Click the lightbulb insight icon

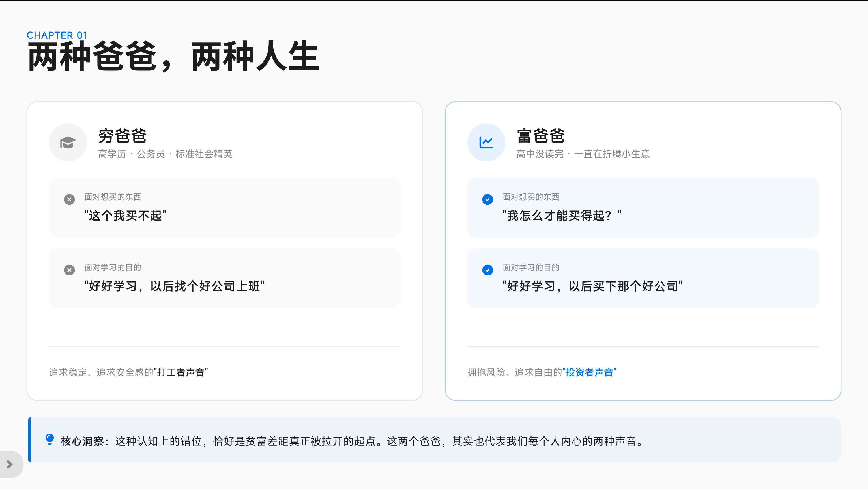pyautogui.click(x=50, y=439)
